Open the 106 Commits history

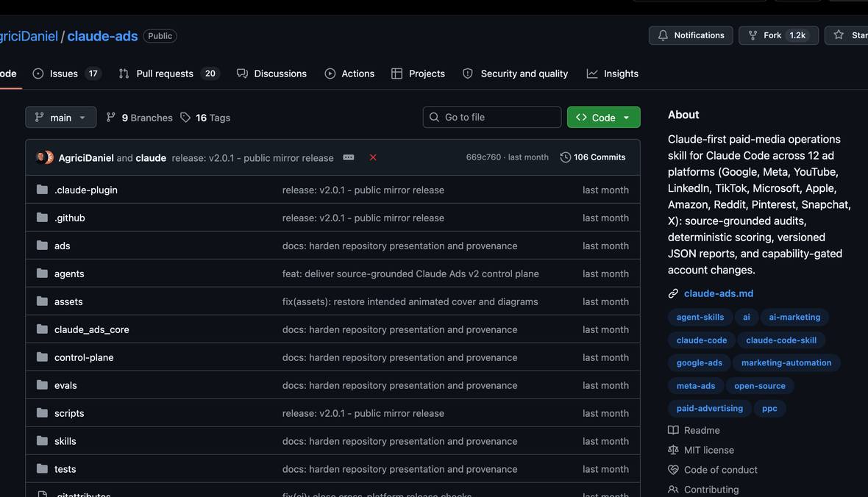(593, 157)
